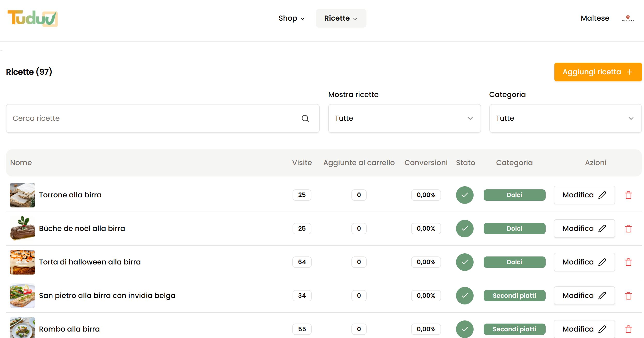This screenshot has height=338, width=644.
Task: Expand the Shop menu
Action: point(291,18)
